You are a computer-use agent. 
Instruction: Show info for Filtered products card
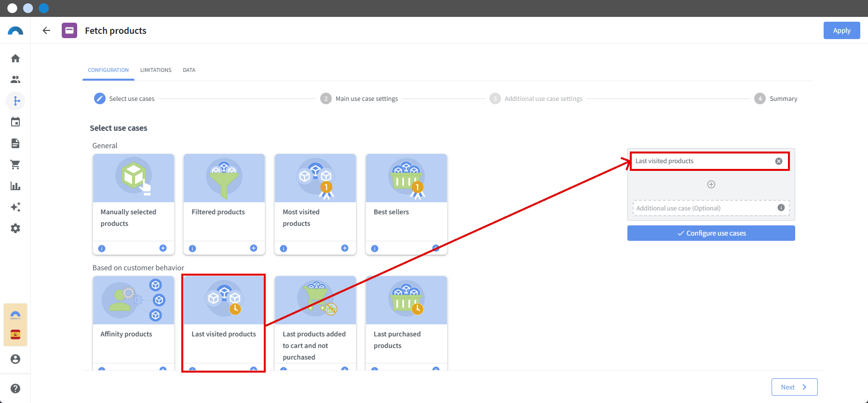[x=192, y=249]
